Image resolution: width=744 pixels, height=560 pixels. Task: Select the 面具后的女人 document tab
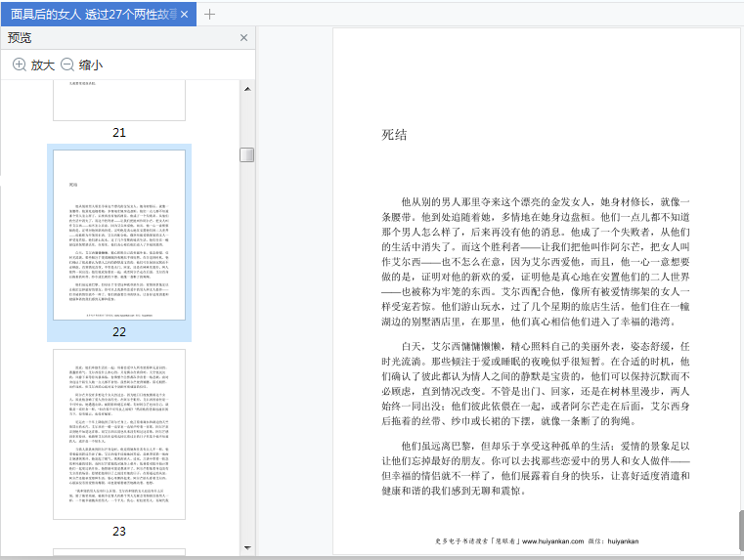pos(99,15)
